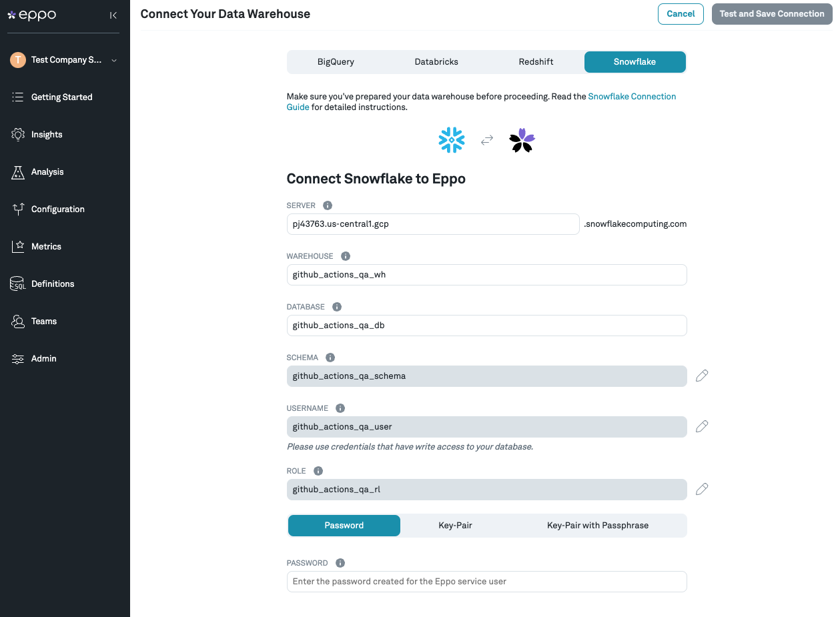Choose Key-Pair with Passphrase authentication
This screenshot has height=617, width=840.
tap(597, 525)
